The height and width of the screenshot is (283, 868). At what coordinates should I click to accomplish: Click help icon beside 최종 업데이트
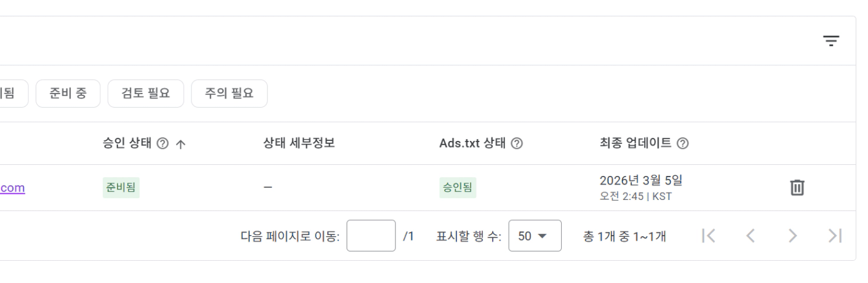coord(682,143)
